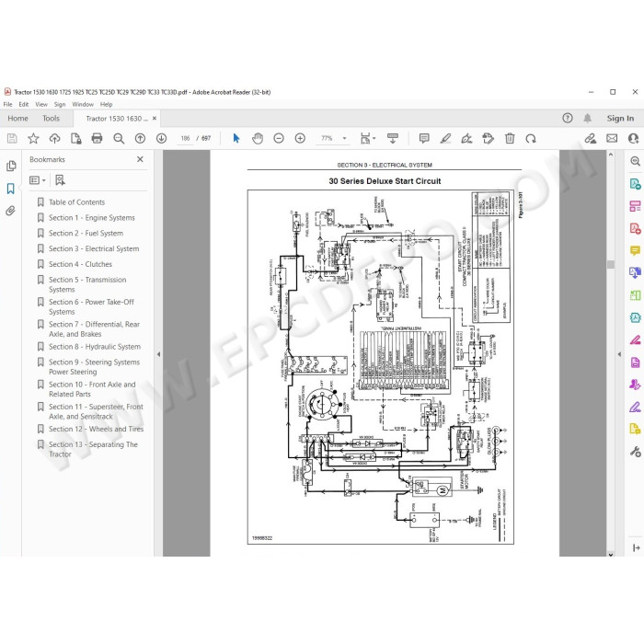This screenshot has width=644, height=644.
Task: Collapse the right tools pane arrow
Action: pos(619,354)
